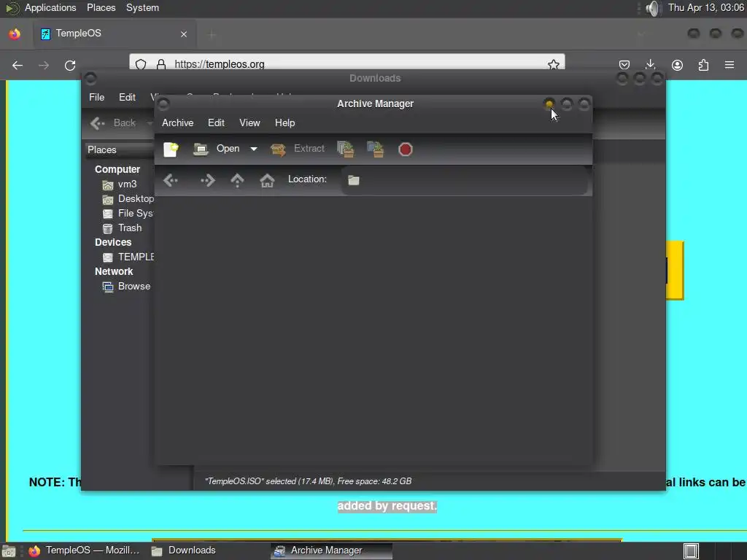Viewport: 747px width, 560px height.
Task: Click the Pocket save icon in Firefox
Action: (x=624, y=65)
